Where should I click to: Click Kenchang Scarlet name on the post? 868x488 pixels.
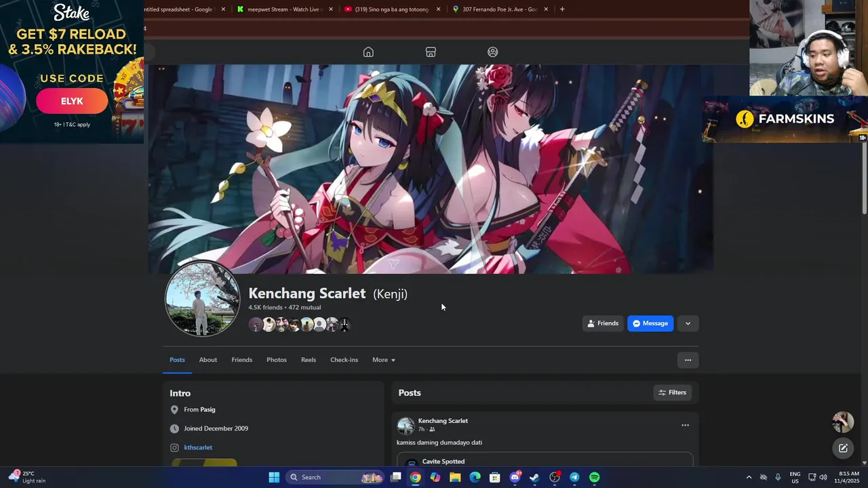point(443,421)
